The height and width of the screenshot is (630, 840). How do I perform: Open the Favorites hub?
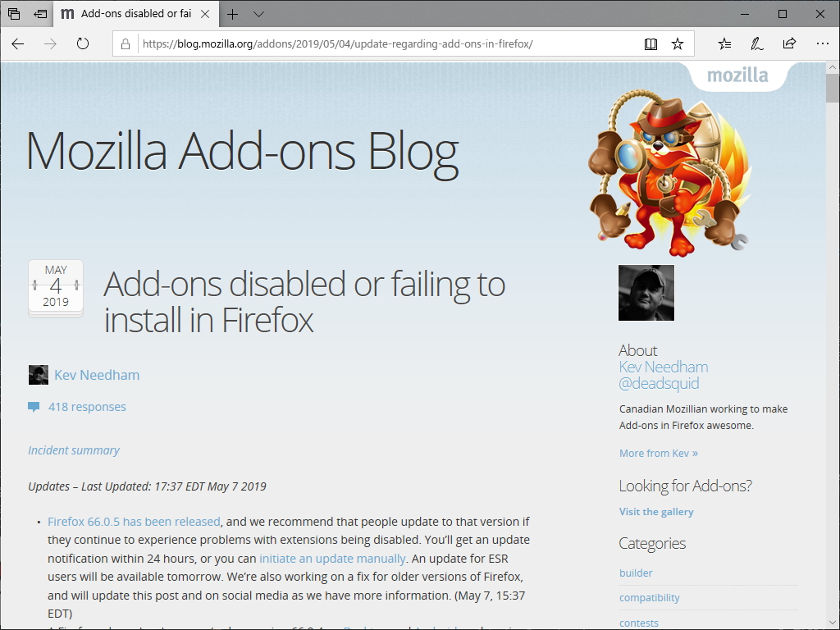coord(724,44)
